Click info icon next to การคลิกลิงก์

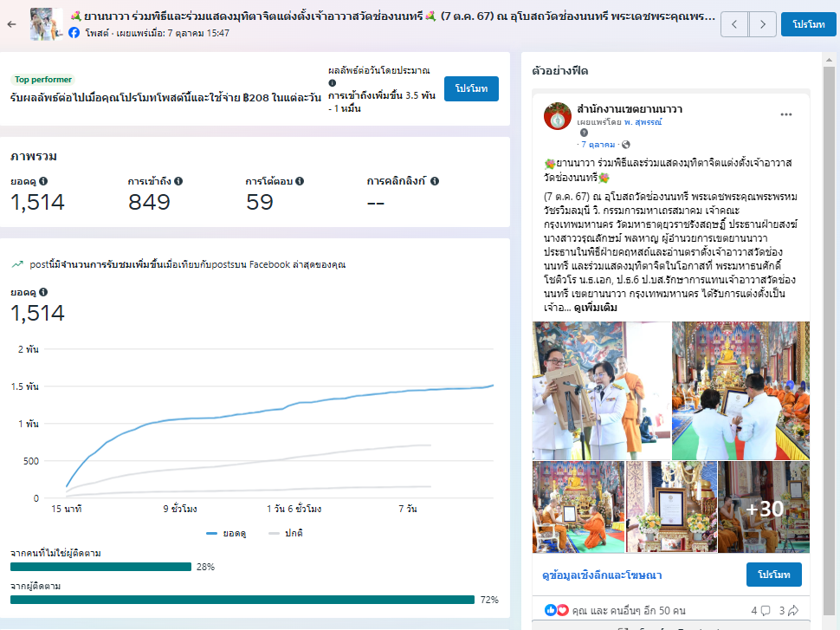pyautogui.click(x=435, y=181)
